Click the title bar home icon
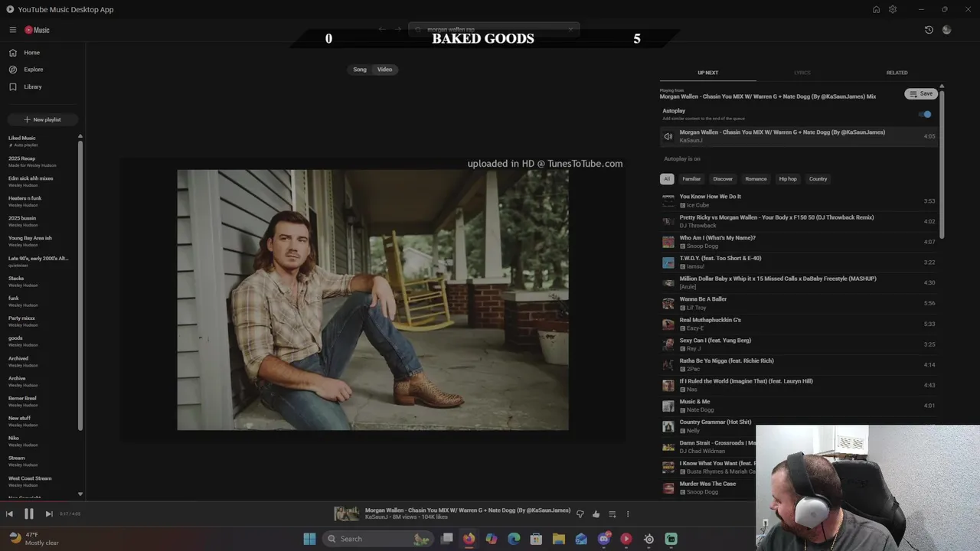980x551 pixels. 876,9
